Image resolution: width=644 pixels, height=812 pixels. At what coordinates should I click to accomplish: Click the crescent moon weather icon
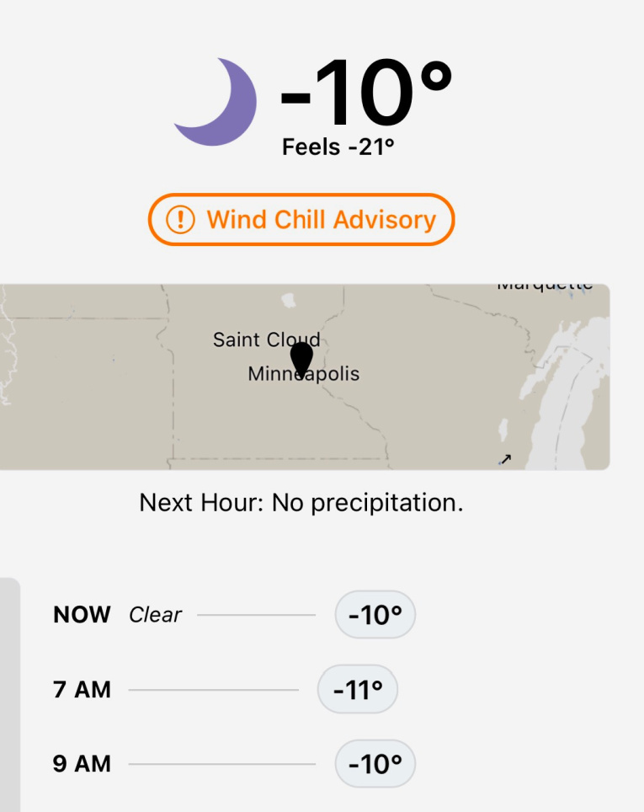[x=217, y=103]
